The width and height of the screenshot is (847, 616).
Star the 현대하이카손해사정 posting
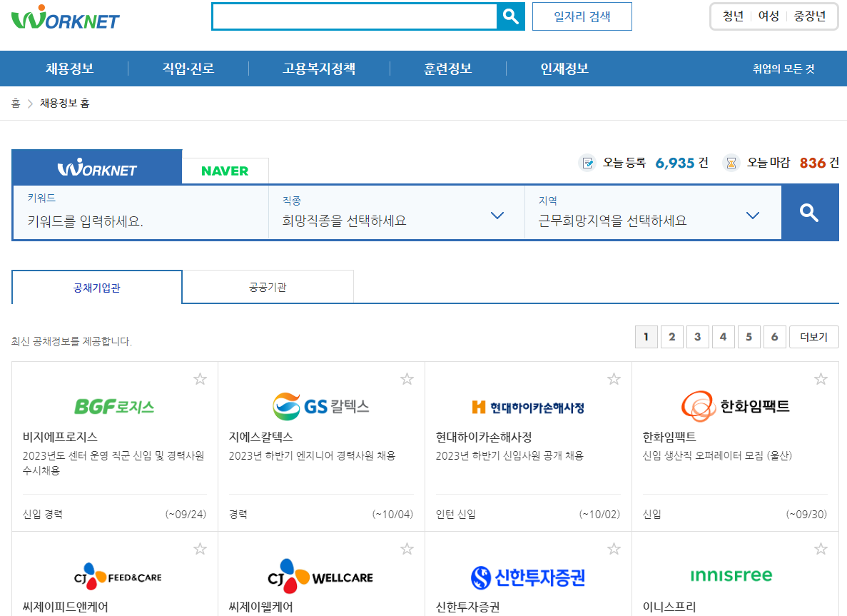614,379
